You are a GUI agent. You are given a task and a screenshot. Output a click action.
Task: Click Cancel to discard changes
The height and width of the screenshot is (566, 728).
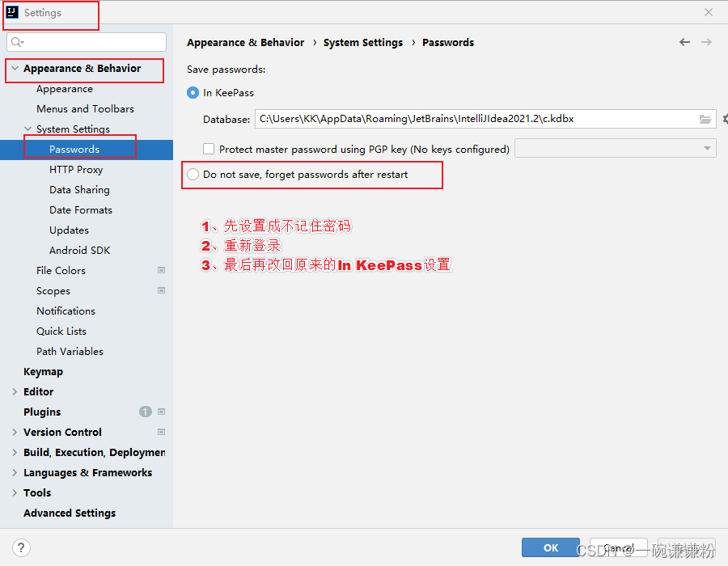619,547
